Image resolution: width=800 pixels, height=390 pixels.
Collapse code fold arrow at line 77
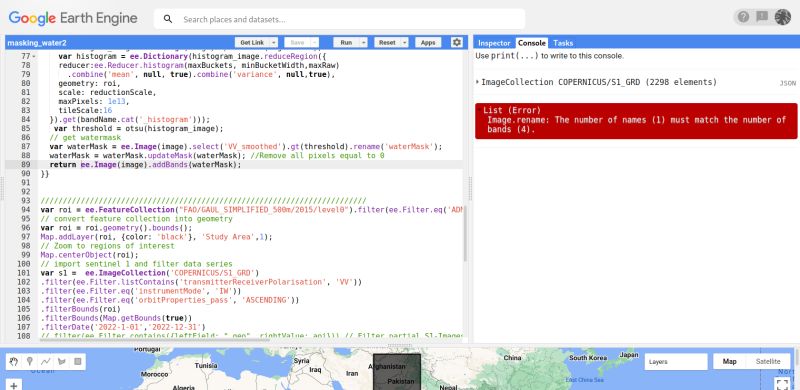[34, 56]
